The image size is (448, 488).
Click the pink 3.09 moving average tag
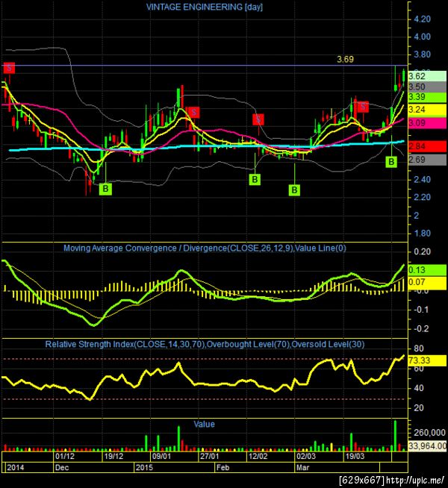[x=427, y=123]
